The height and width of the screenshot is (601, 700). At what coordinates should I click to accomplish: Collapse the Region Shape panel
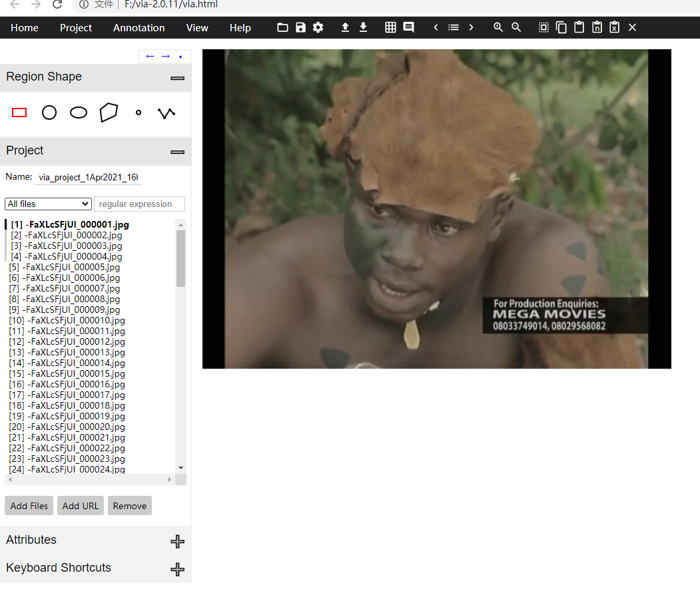coord(177,78)
